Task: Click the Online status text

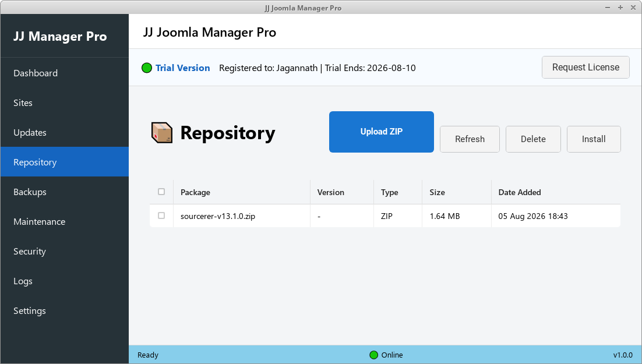Action: coord(392,355)
